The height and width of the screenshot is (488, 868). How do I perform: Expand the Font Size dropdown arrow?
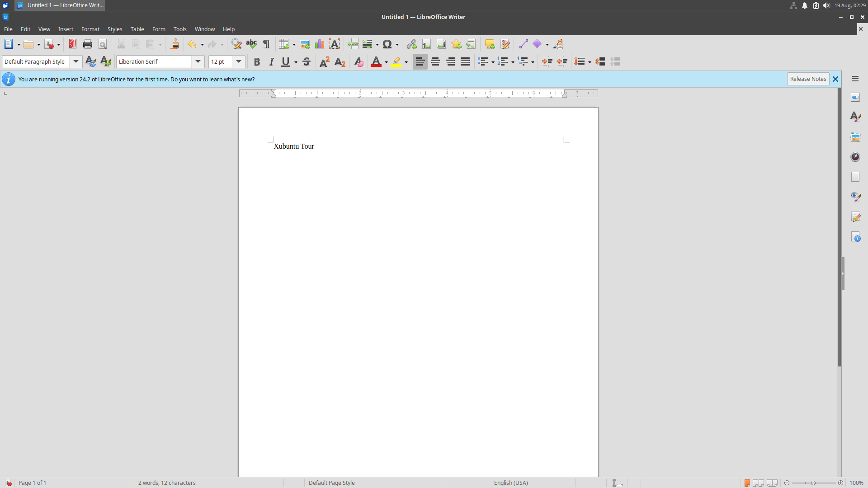pos(239,61)
